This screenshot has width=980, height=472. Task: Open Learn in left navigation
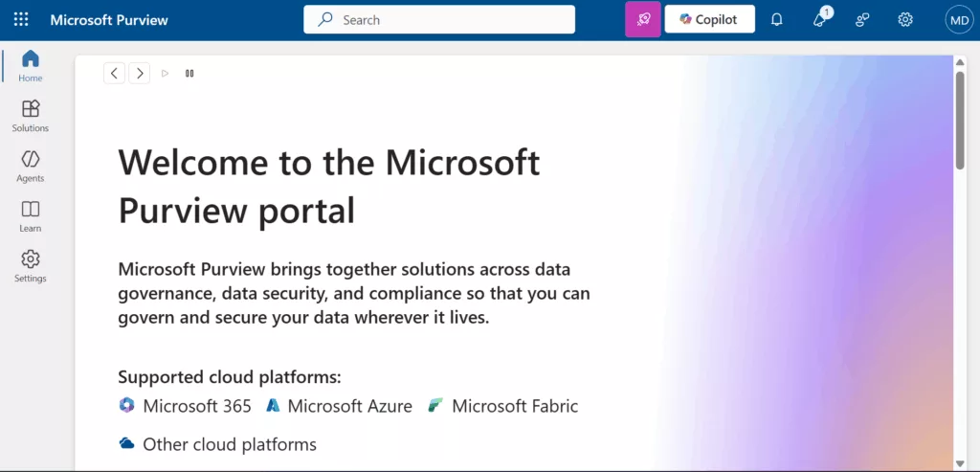(x=30, y=215)
